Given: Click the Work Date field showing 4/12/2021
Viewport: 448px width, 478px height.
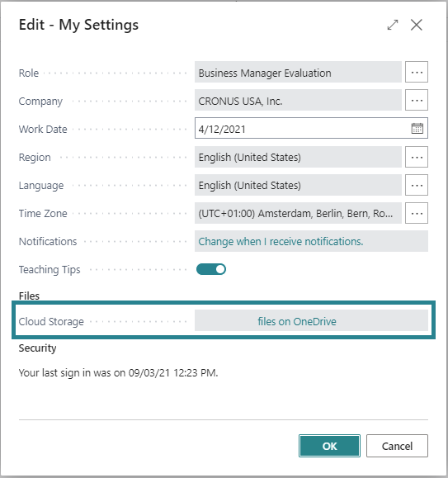Looking at the screenshot, I should pos(311,128).
